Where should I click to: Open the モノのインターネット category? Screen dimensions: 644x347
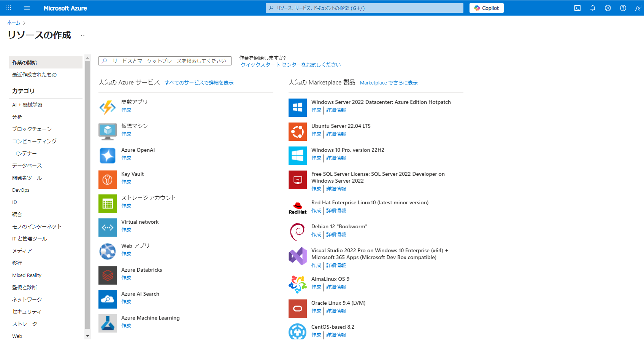pos(37,226)
